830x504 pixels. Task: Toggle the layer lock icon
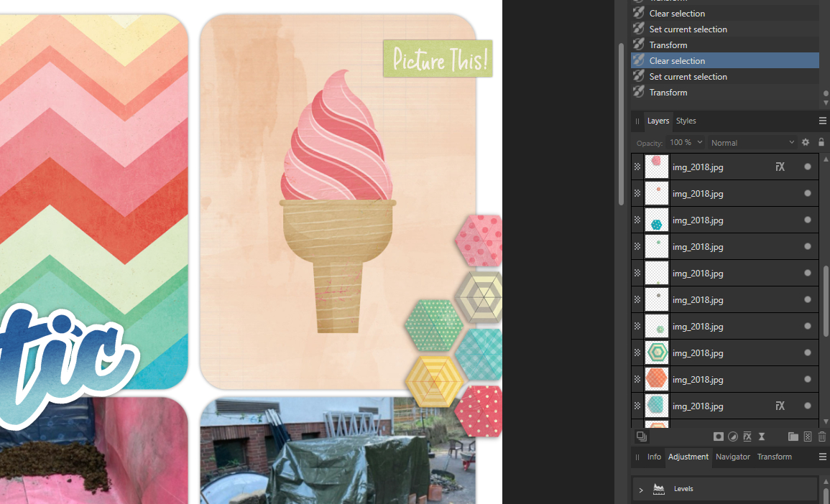click(x=821, y=142)
